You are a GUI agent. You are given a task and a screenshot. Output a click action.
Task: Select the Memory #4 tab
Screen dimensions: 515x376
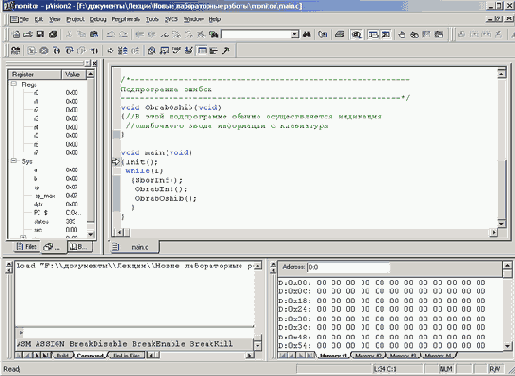(x=439, y=356)
